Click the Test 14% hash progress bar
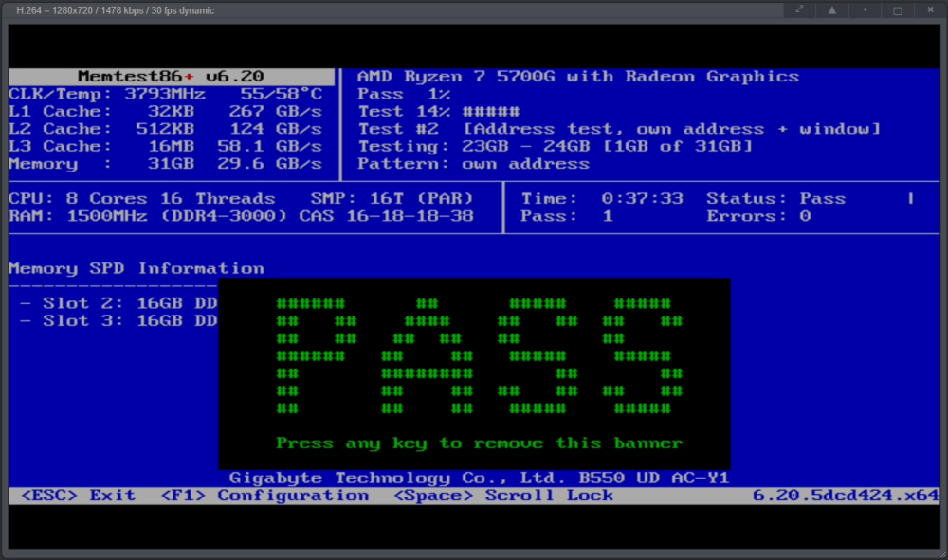This screenshot has width=948, height=560. tap(491, 112)
